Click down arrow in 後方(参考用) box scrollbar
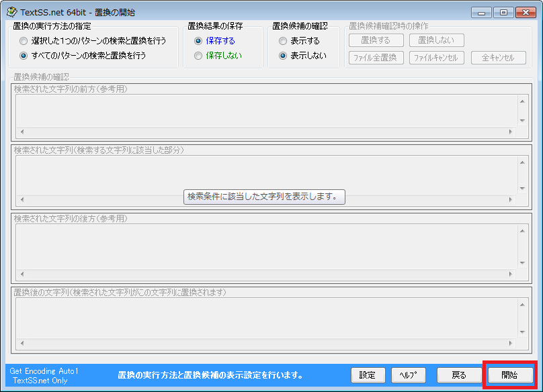 coord(522,263)
